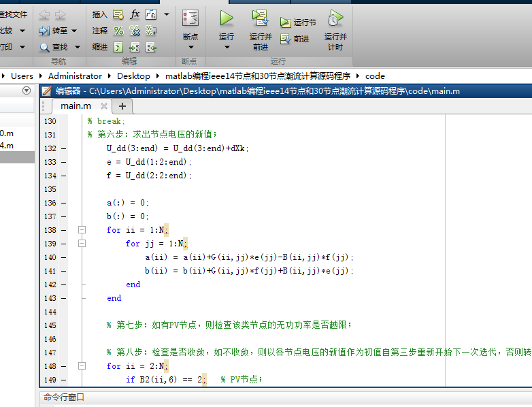The image size is (532, 407).
Task: Toggle breakpoint dash on line 132
Action: point(64,148)
